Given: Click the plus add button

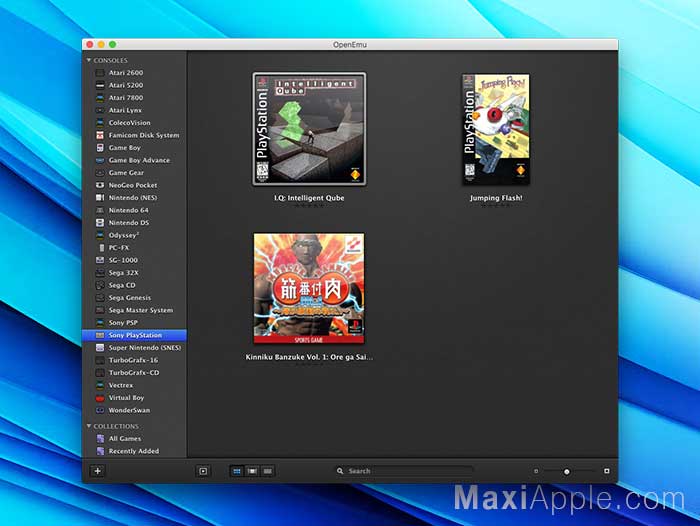Looking at the screenshot, I should [x=98, y=471].
